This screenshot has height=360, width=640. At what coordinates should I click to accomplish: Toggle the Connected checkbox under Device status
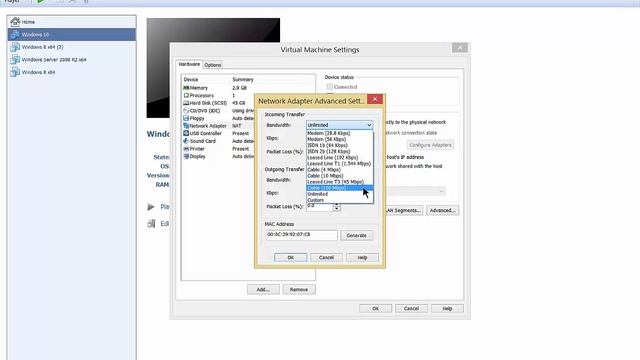click(x=329, y=87)
